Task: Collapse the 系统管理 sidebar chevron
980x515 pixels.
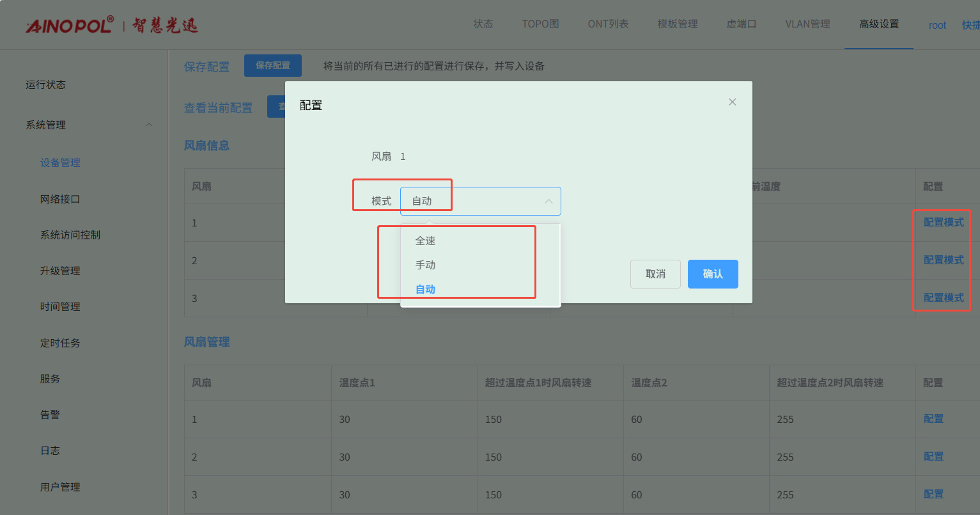Action: [149, 125]
